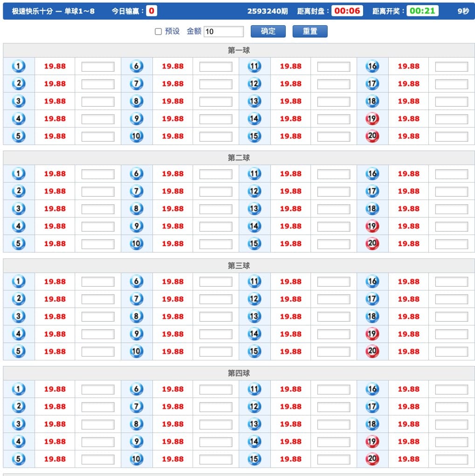Viewport: 475px width, 476px height.
Task: Click 19.88 odds for ball 2 in 第一球
Action: 55,84
